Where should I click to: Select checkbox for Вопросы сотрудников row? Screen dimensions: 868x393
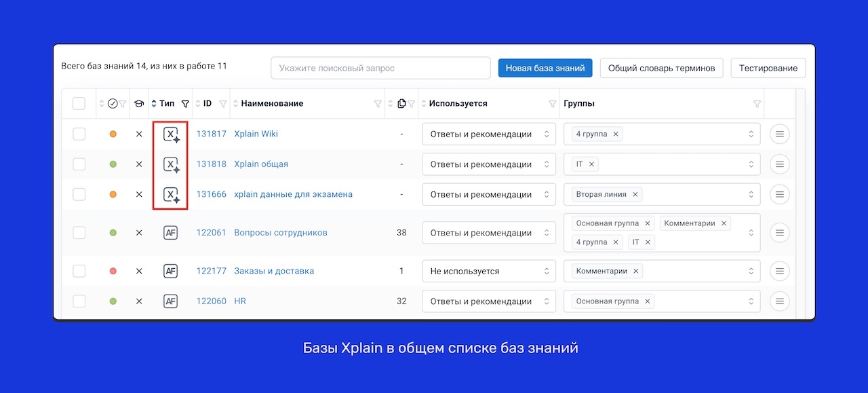click(79, 233)
